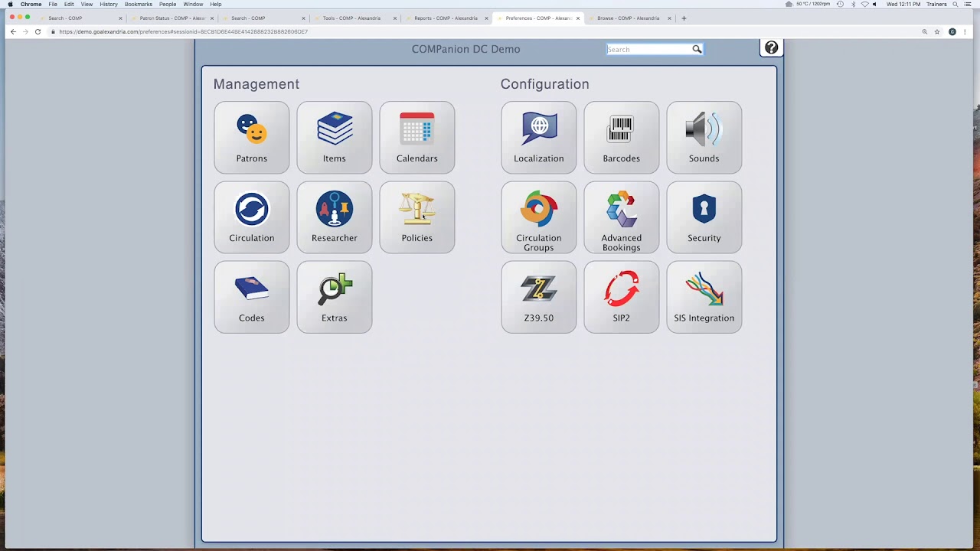Screen dimensions: 980x551
Task: Reload the page with browser refresh
Action: pos(38,31)
